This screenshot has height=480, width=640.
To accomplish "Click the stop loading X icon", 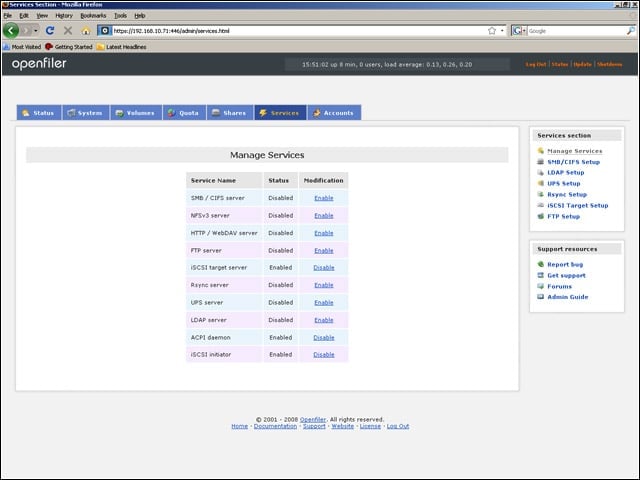I will click(68, 31).
